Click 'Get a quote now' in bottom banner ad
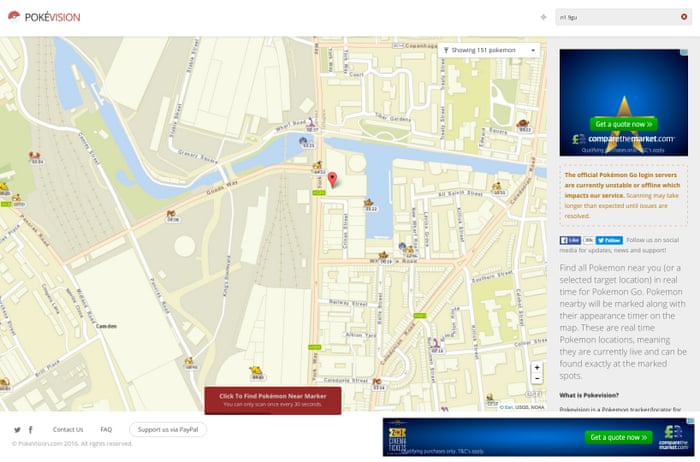 (620, 437)
